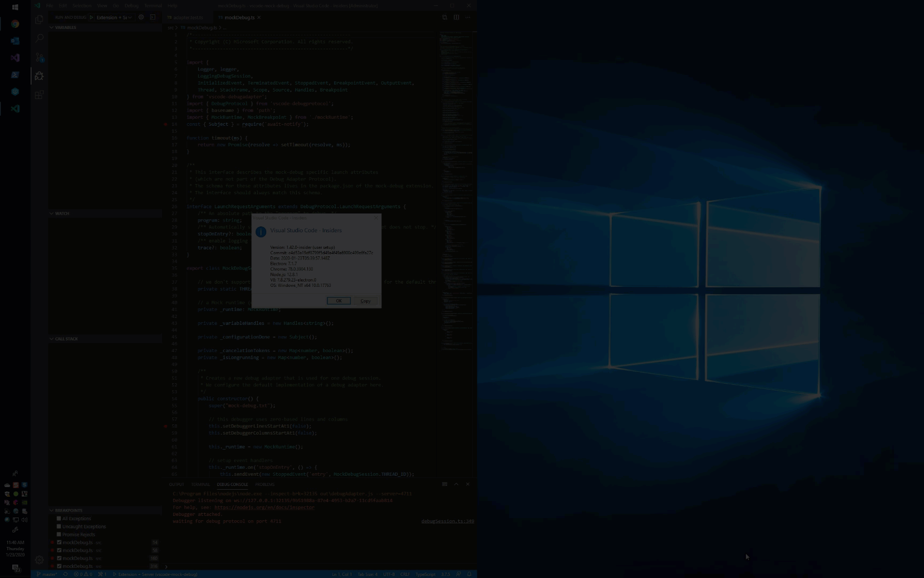Enable the All Exceptions breakpoint checkbox
924x578 pixels.
[x=59, y=518]
